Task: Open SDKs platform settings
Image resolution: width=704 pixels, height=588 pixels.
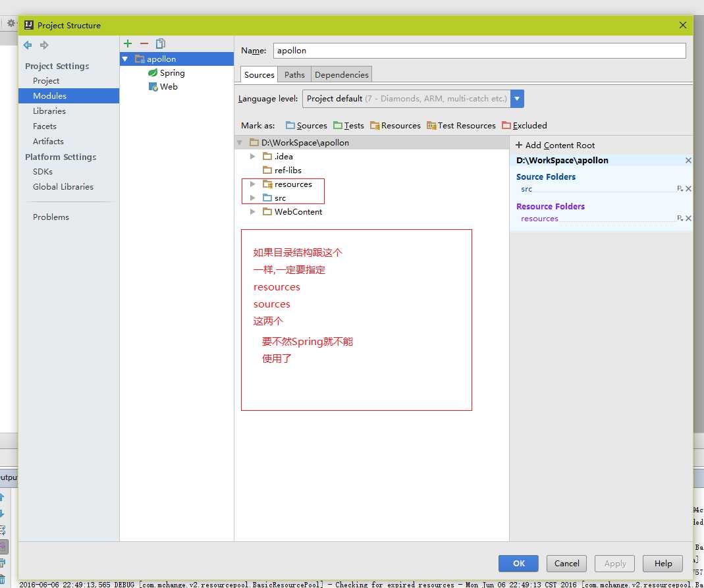Action: [43, 171]
